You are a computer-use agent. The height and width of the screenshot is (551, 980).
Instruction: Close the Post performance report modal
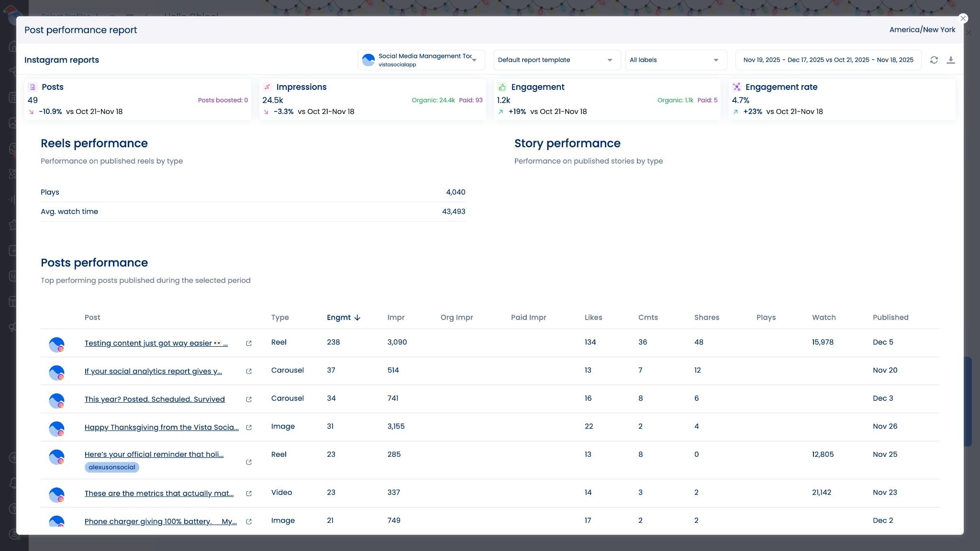tap(963, 18)
